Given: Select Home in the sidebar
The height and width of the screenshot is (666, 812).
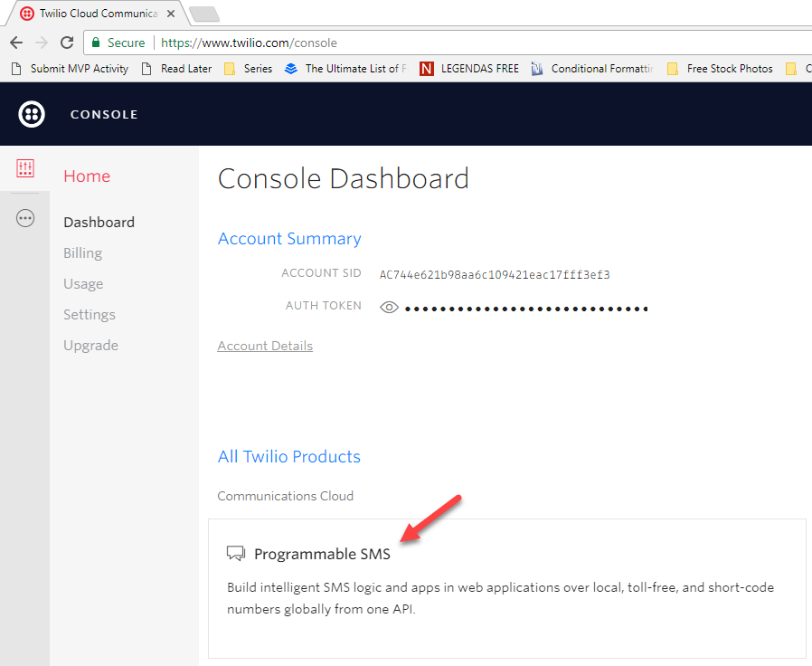Looking at the screenshot, I should tap(87, 176).
